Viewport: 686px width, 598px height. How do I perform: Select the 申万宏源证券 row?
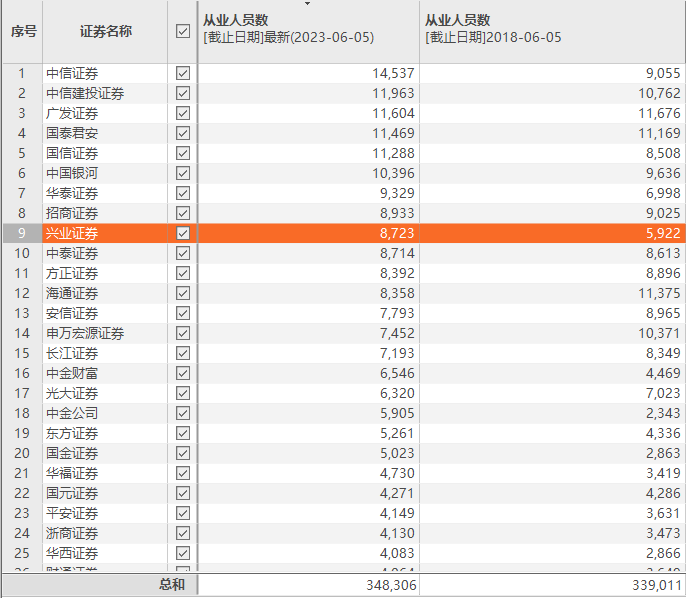(x=85, y=333)
